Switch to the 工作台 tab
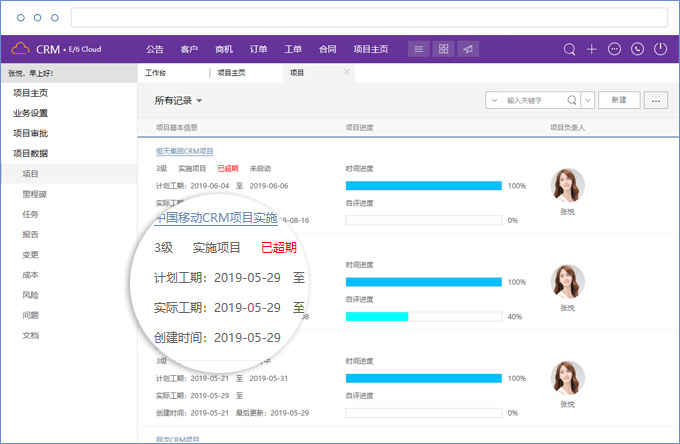Viewport: 680px width, 444px height. coord(156,73)
